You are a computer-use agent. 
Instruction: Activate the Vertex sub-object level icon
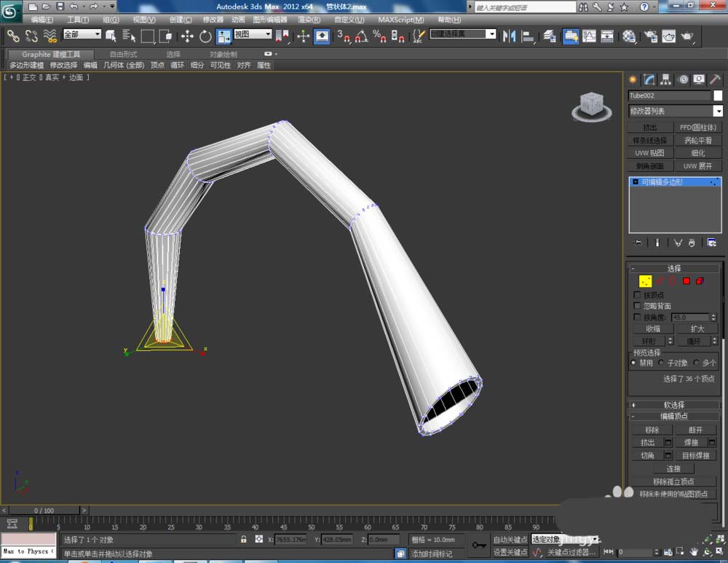pos(645,281)
